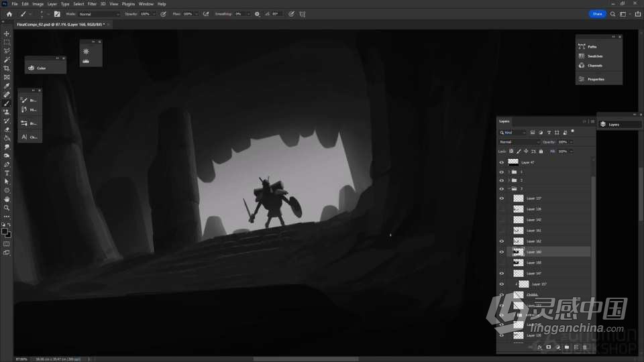Viewport: 644px width, 362px height.
Task: Select the Healing Brush tool
Action: (x=7, y=95)
